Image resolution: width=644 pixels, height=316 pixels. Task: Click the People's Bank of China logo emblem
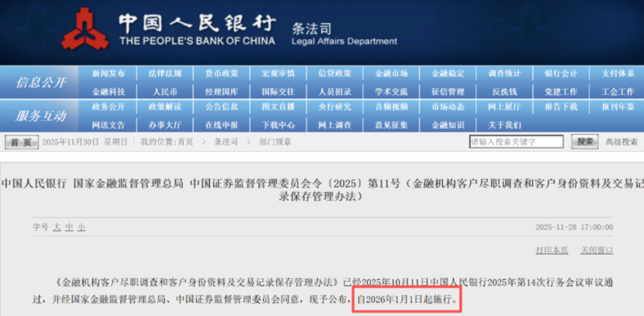tap(85, 30)
